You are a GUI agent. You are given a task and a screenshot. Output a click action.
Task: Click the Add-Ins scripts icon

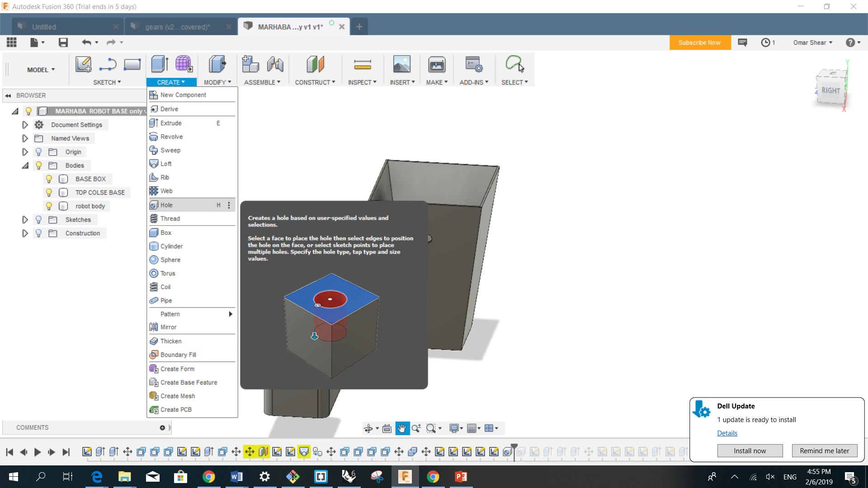[x=474, y=64]
